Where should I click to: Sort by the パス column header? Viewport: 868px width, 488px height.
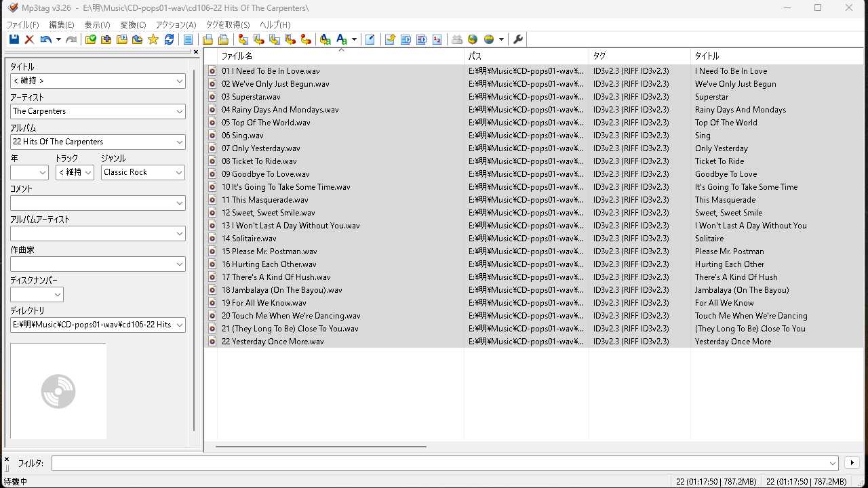pyautogui.click(x=526, y=56)
